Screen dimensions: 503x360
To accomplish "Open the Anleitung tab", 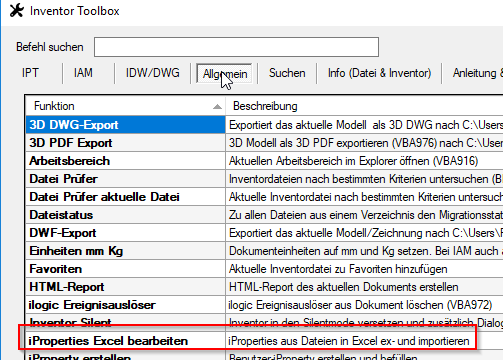I will (477, 73).
